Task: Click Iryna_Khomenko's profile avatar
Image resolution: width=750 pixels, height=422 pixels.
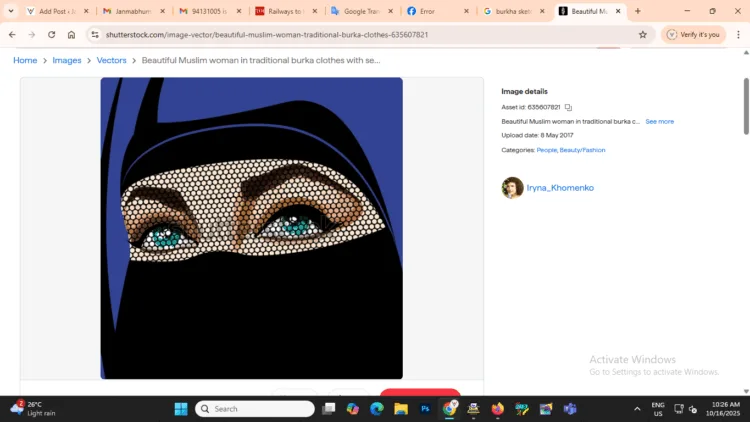Action: (512, 188)
